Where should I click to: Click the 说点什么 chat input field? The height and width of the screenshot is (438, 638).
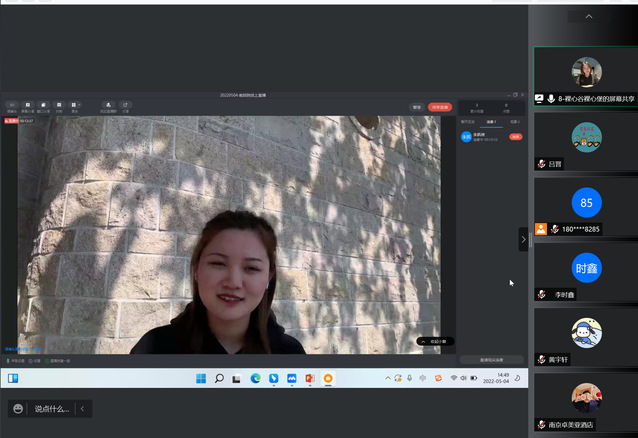point(52,408)
